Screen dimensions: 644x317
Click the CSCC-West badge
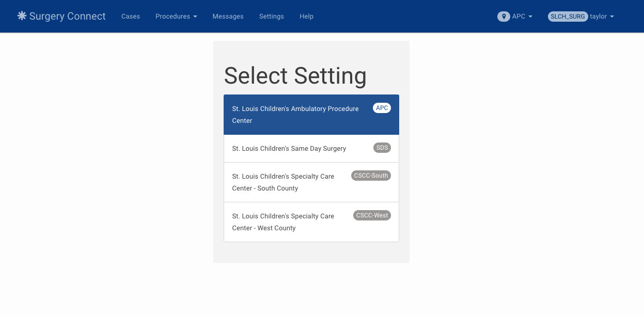[x=372, y=215]
